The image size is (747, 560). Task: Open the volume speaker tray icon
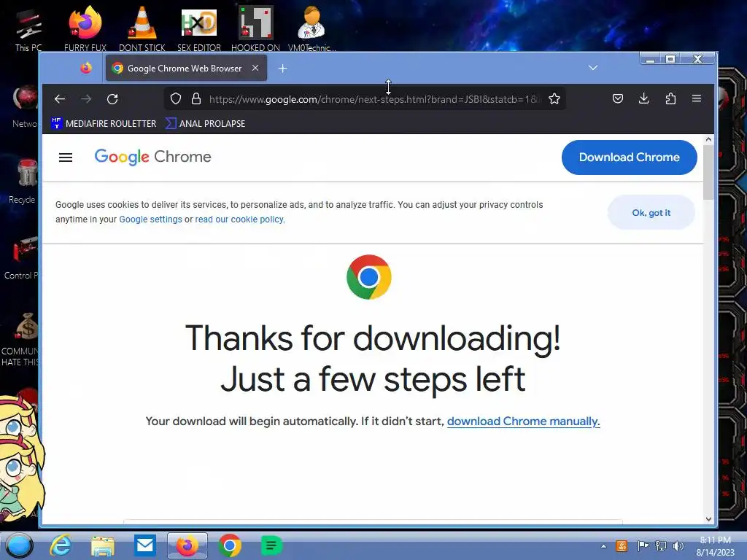[678, 545]
